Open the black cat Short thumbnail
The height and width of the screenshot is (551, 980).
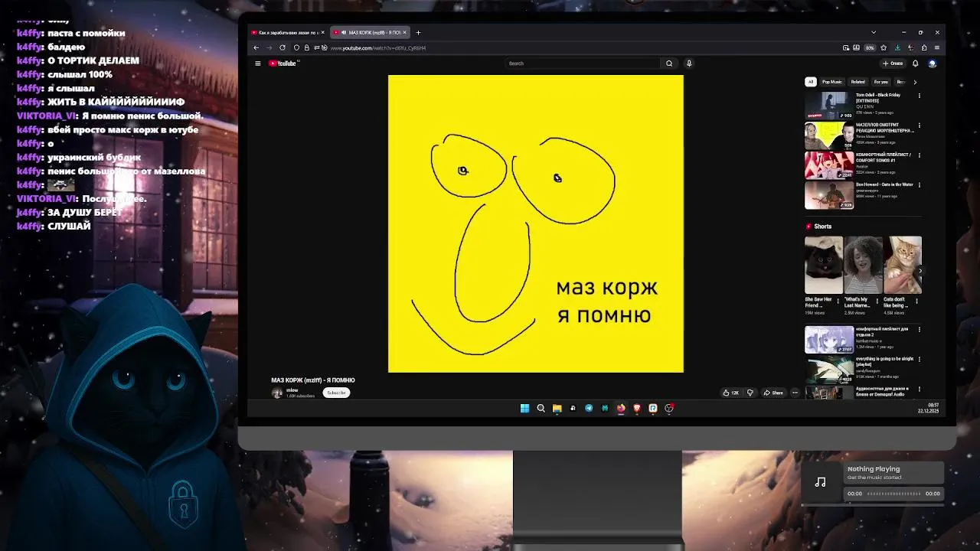click(823, 265)
